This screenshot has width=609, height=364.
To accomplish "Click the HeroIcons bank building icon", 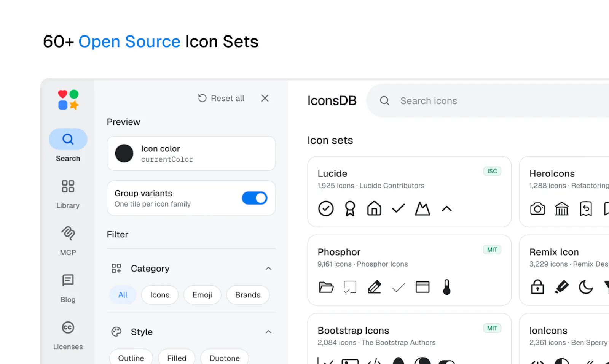I will (x=562, y=208).
